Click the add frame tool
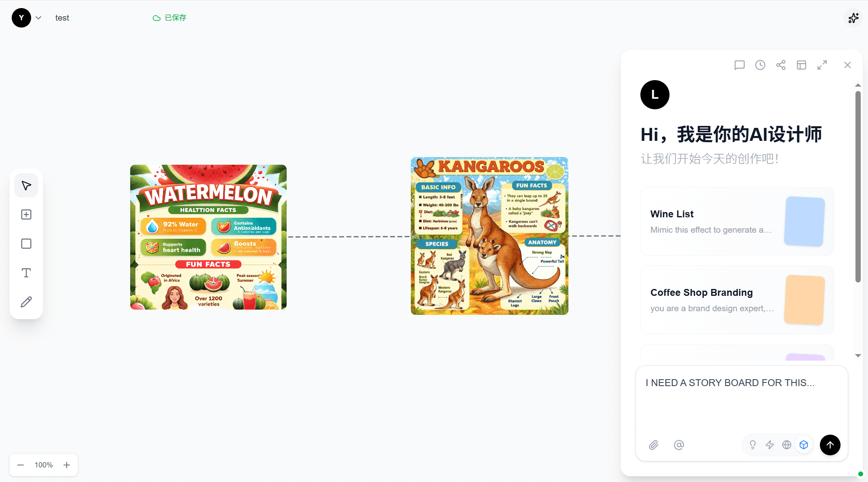 (x=26, y=214)
